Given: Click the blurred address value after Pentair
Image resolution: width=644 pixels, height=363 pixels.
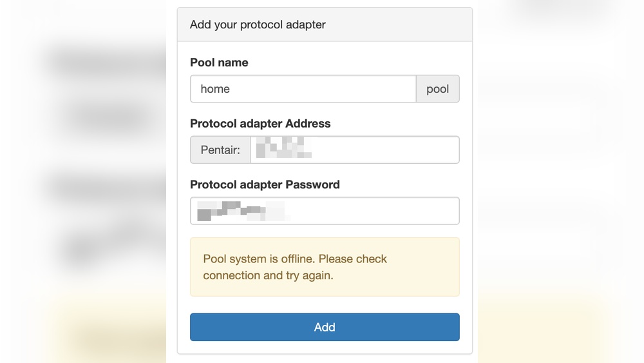Looking at the screenshot, I should pos(283,149).
